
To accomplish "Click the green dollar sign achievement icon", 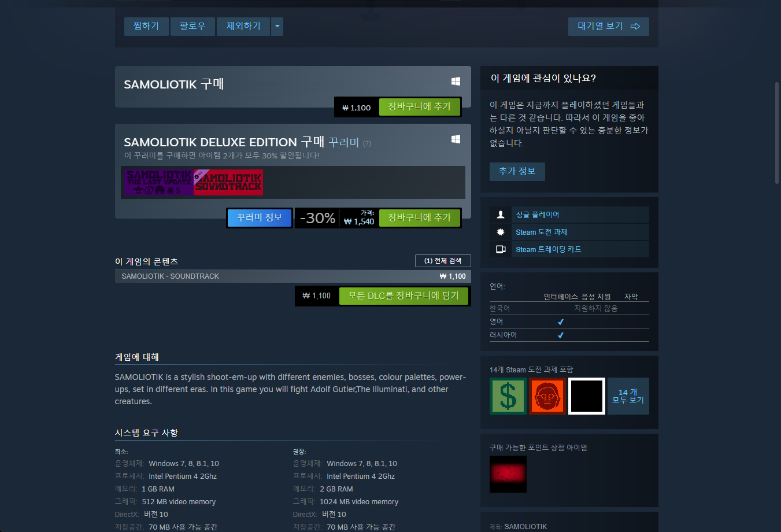I will (x=508, y=396).
